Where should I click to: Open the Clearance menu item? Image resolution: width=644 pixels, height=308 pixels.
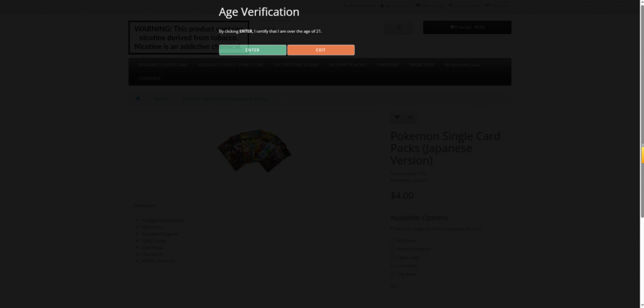point(150,78)
